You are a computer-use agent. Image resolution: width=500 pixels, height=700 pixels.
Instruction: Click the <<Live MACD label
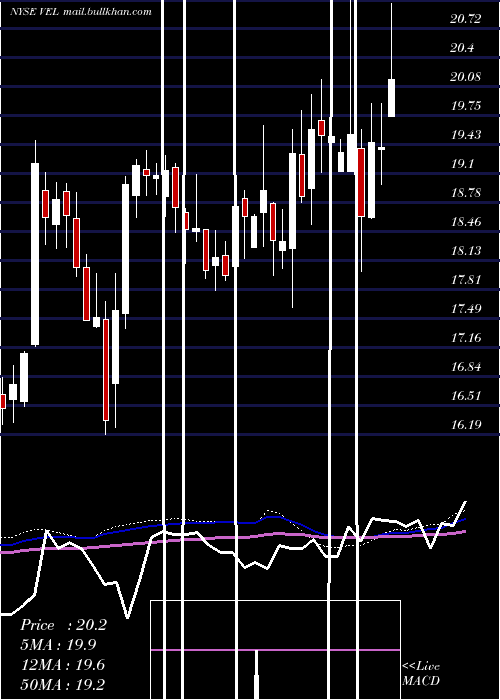(x=421, y=674)
